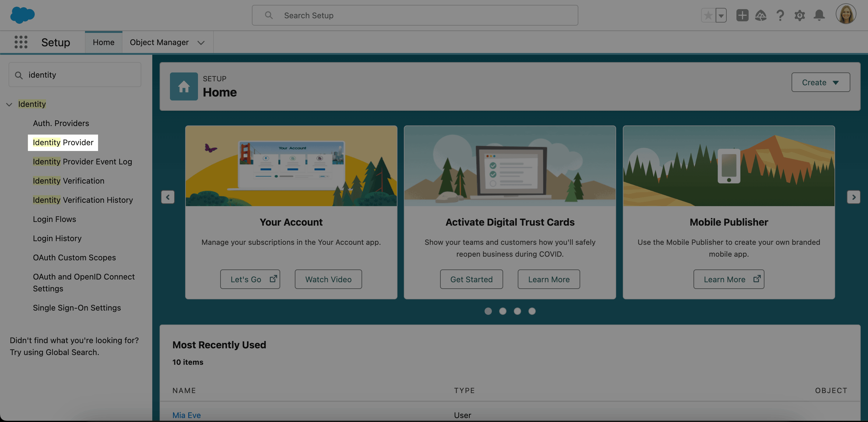
Task: Click the Activate Digital Trust Cards title
Action: point(510,222)
